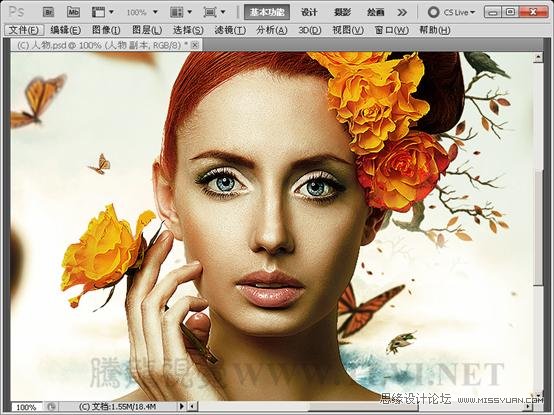This screenshot has height=415, width=554.
Task: Open the 文件(F) menu
Action: pyautogui.click(x=24, y=30)
